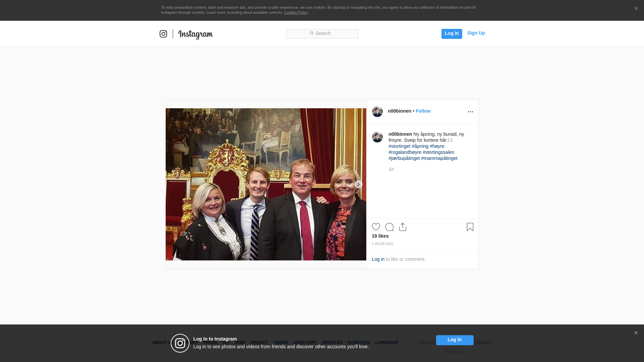
Task: Open the #stortinget hashtag
Action: click(x=399, y=146)
